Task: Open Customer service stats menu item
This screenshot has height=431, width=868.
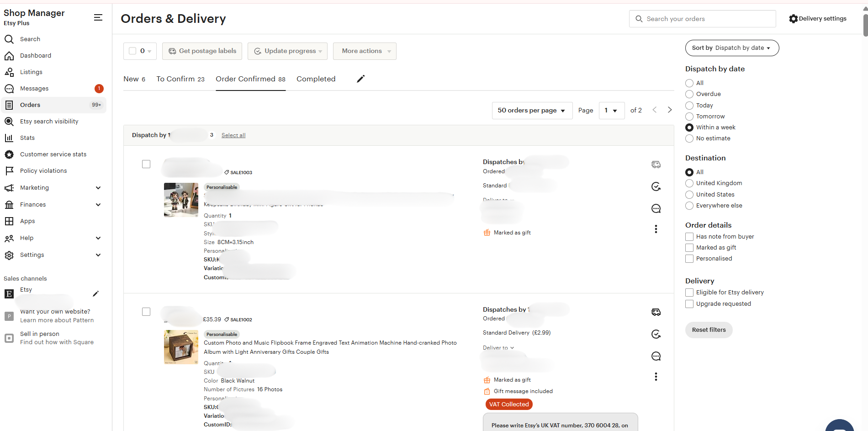Action: click(x=53, y=154)
